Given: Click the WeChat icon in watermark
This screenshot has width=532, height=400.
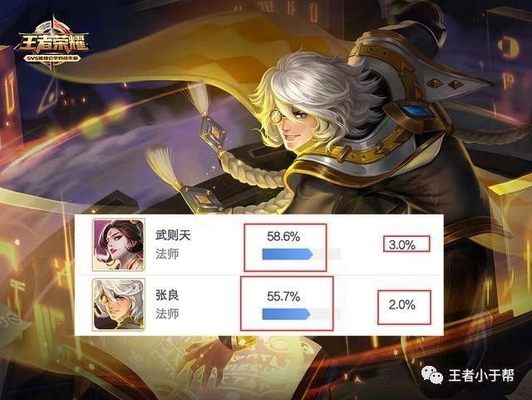Looking at the screenshot, I should 432,375.
